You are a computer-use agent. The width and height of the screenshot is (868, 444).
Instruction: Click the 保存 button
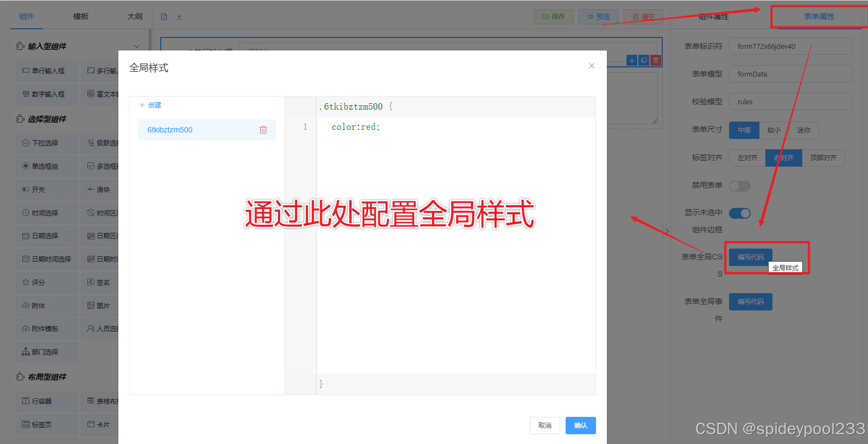click(x=553, y=17)
